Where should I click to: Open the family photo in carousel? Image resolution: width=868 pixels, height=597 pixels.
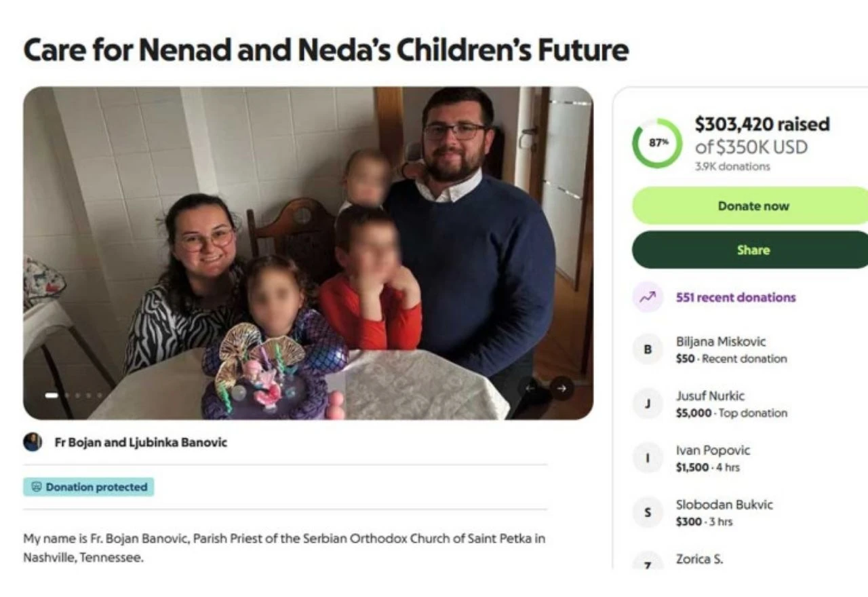(x=308, y=252)
